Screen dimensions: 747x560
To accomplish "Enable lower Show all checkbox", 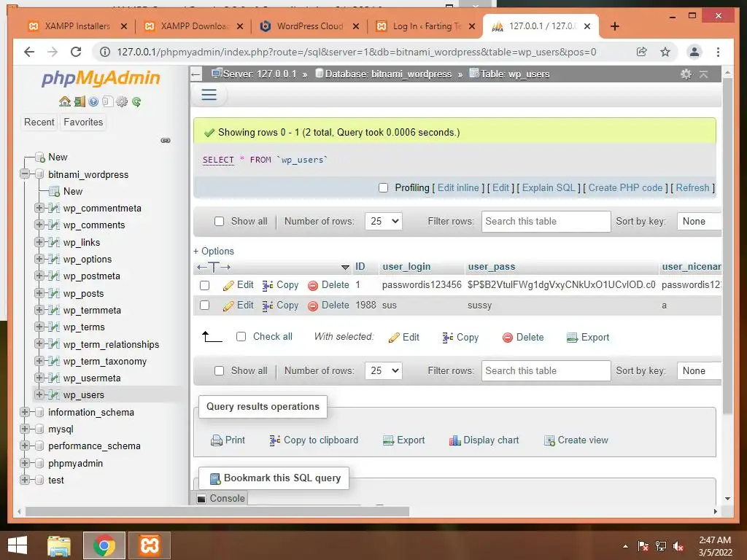I will coord(219,371).
